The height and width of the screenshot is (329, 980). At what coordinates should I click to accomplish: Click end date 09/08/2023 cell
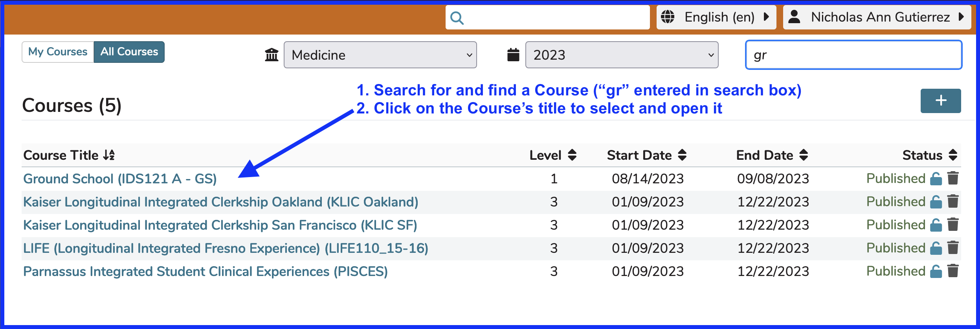[773, 179]
